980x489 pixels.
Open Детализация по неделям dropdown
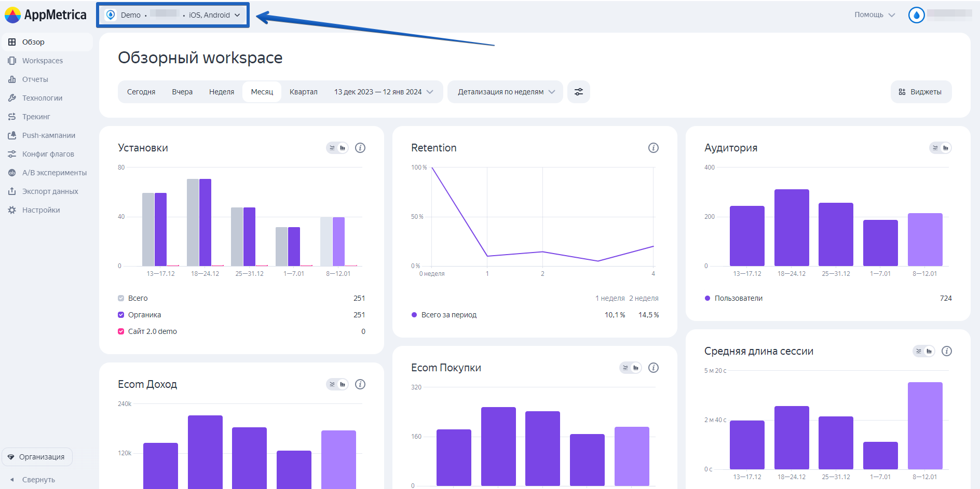(x=506, y=92)
